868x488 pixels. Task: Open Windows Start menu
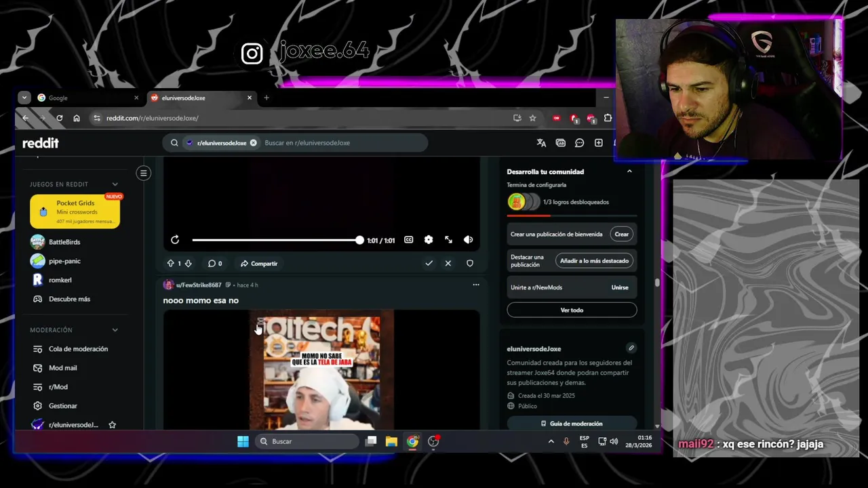point(243,441)
